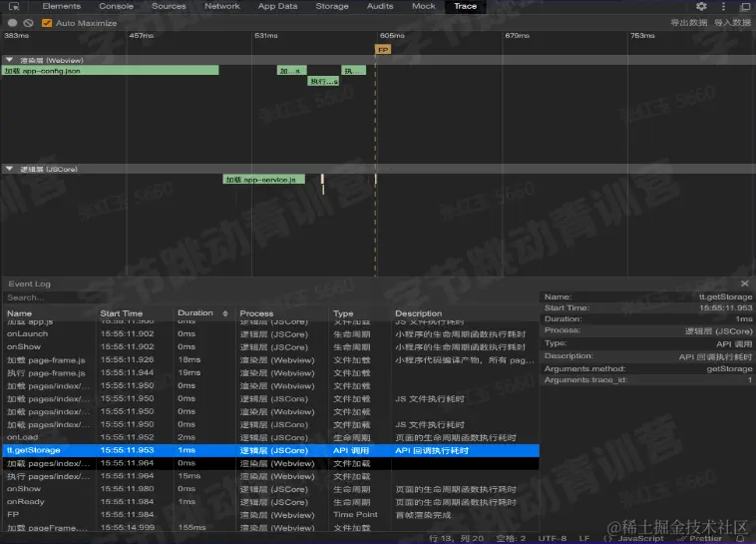Click the Duration column sort arrows
Viewport: 756px width, 544px height.
tap(225, 313)
